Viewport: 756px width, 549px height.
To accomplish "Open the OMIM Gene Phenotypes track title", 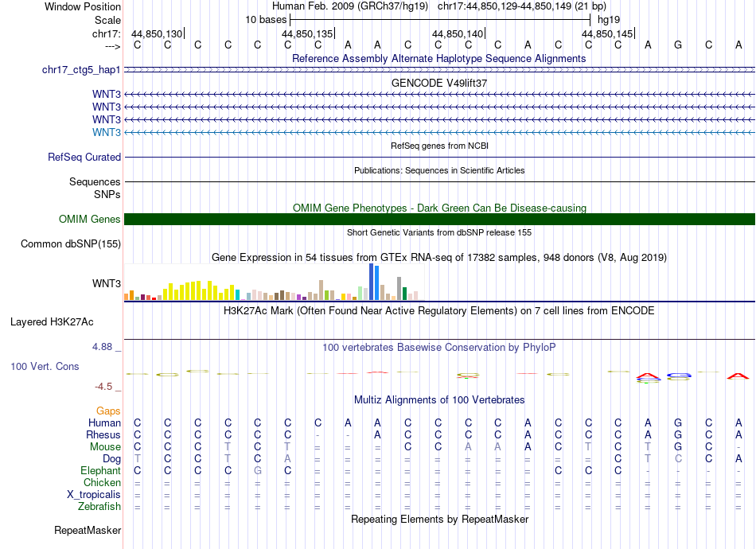I will point(440,208).
